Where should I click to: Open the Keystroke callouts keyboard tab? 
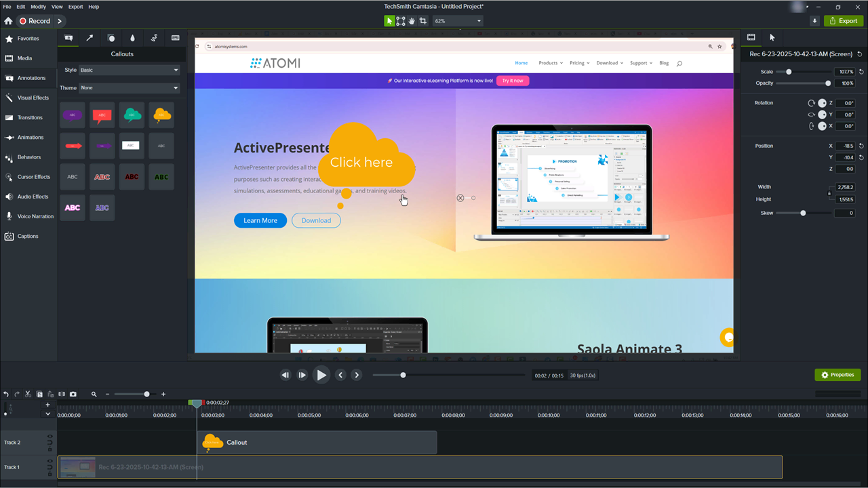[x=175, y=38]
